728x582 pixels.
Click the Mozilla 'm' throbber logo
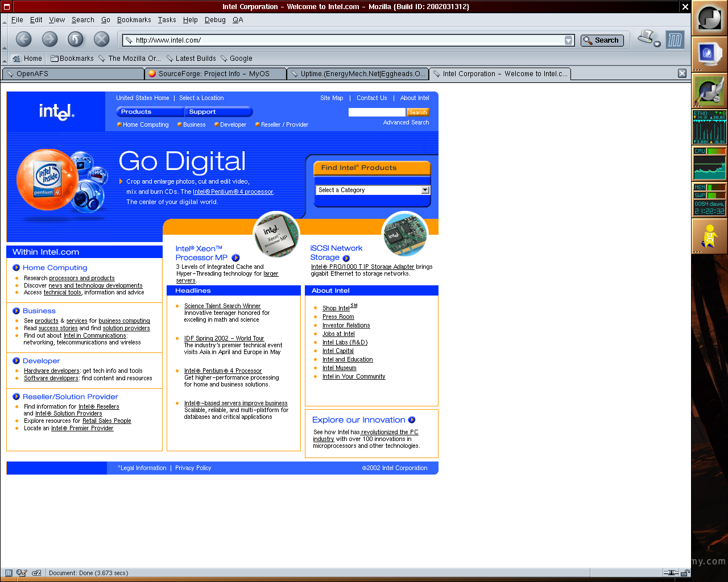pos(675,40)
